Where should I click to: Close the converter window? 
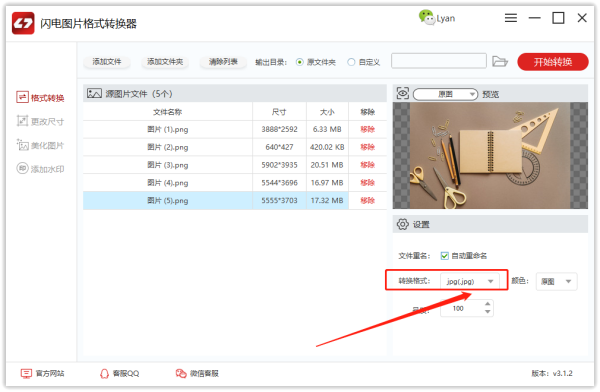tap(582, 18)
